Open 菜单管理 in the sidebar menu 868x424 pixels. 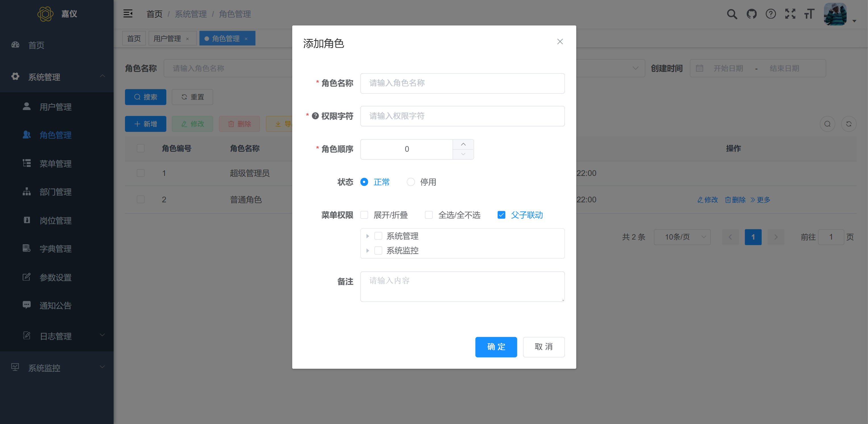pos(55,164)
